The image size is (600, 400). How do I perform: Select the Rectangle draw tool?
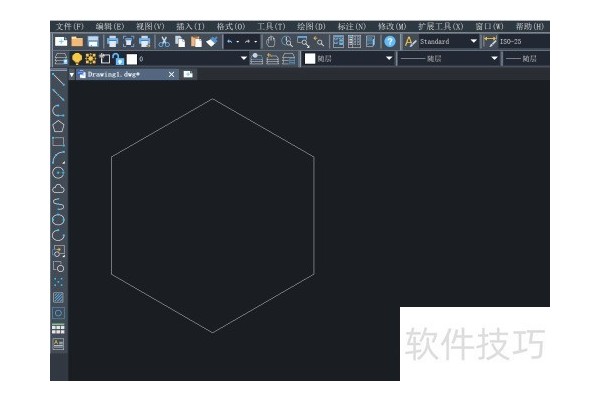tap(58, 141)
